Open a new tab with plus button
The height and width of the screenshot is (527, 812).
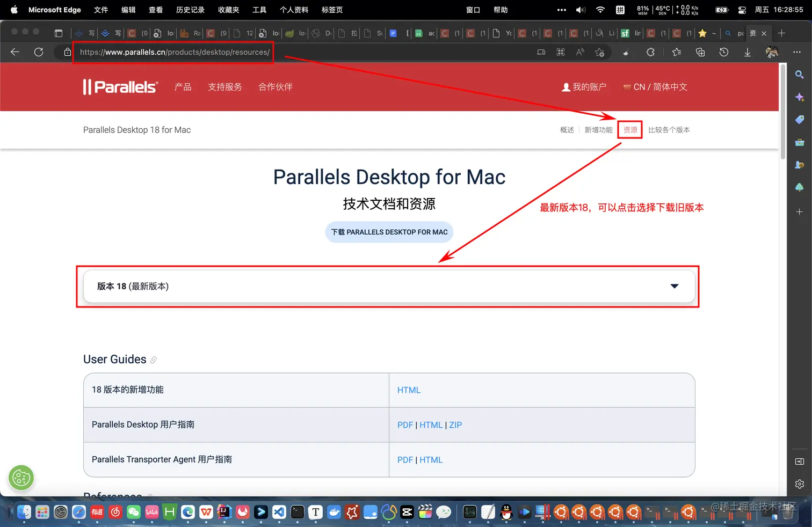(x=782, y=33)
